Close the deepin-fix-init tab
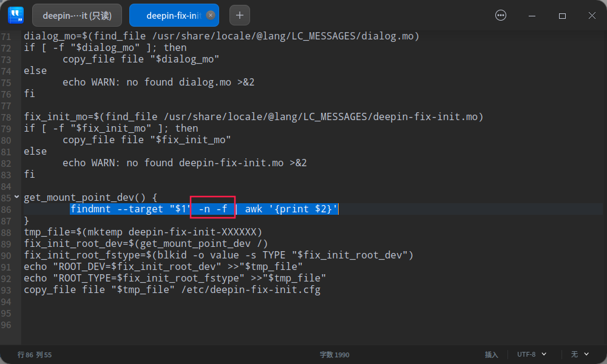 coord(211,15)
